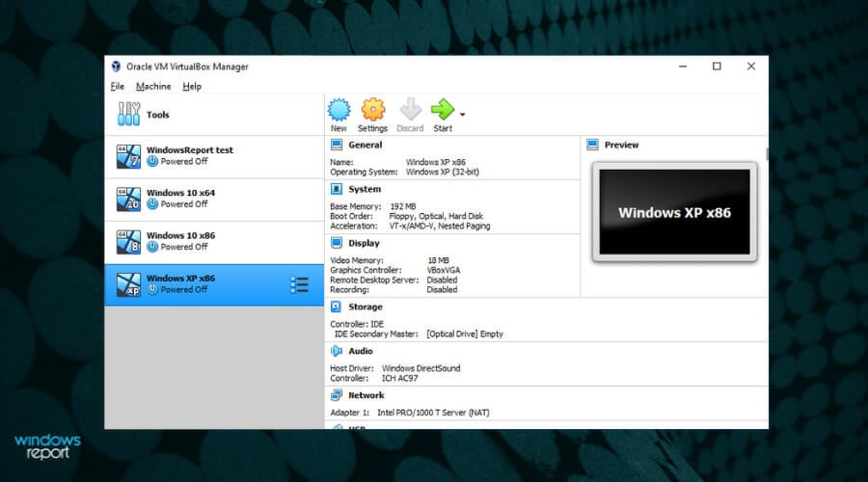This screenshot has height=482, width=868.
Task: Open the Help menu
Action: [x=192, y=87]
